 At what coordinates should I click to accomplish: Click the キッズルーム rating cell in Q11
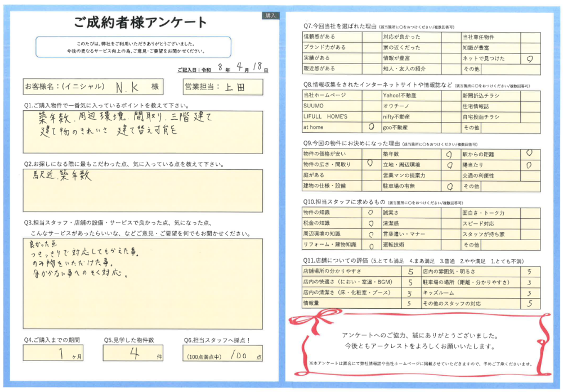529,293
